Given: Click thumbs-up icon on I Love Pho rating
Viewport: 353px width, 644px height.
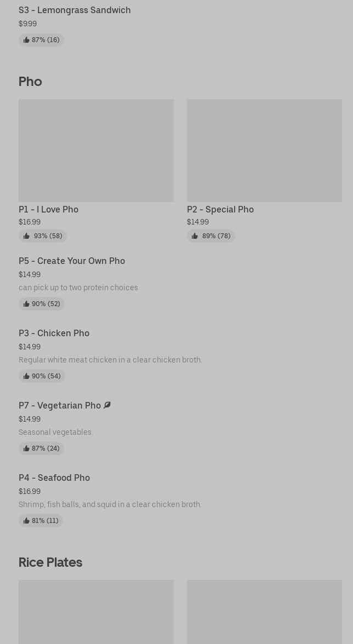Looking at the screenshot, I should point(26,236).
